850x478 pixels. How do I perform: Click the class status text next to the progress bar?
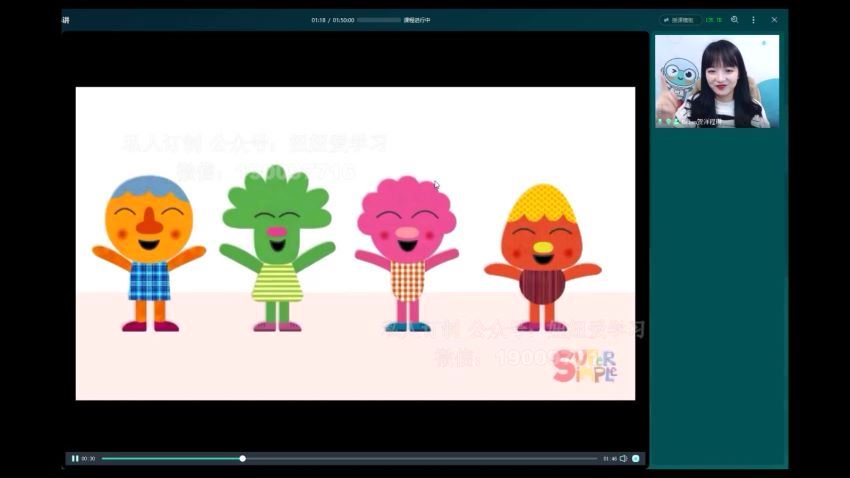pos(417,20)
